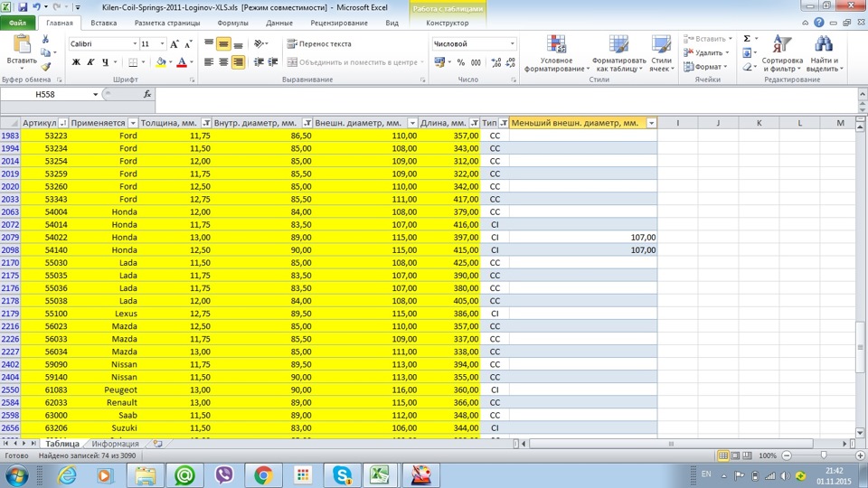
Task: Switch to the Разметка страницы tab
Action: 167,23
